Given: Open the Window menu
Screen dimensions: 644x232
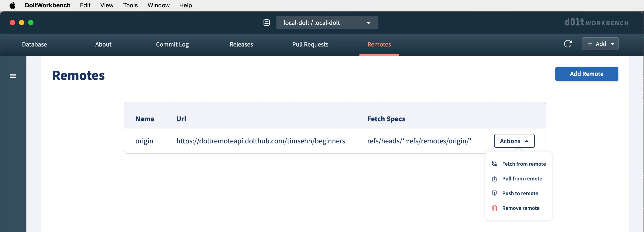Looking at the screenshot, I should pyautogui.click(x=158, y=5).
